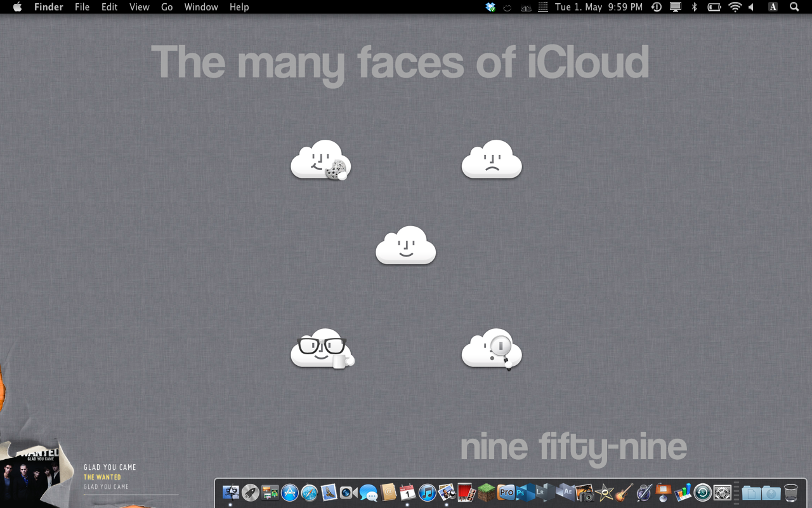Screen dimensions: 812x508
Task: Open Address Book in the Dock
Action: (388, 492)
